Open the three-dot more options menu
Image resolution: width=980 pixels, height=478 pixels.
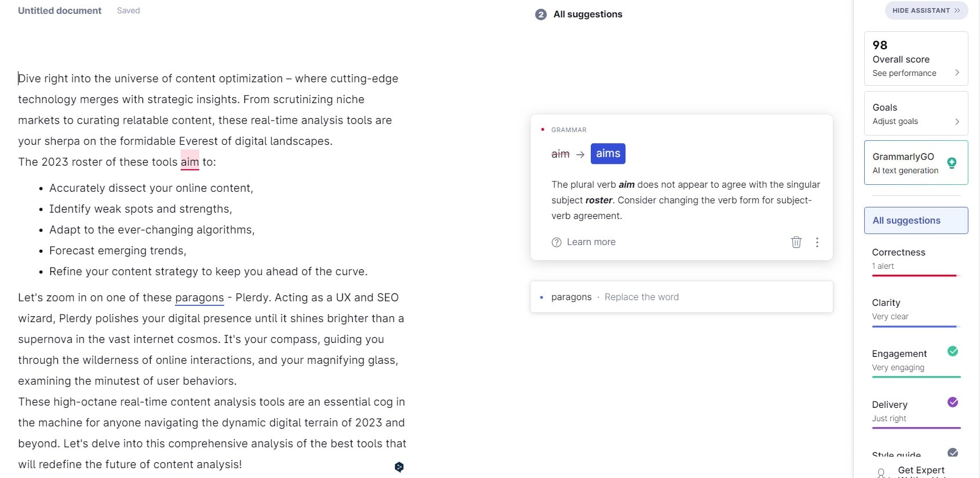[x=817, y=242]
